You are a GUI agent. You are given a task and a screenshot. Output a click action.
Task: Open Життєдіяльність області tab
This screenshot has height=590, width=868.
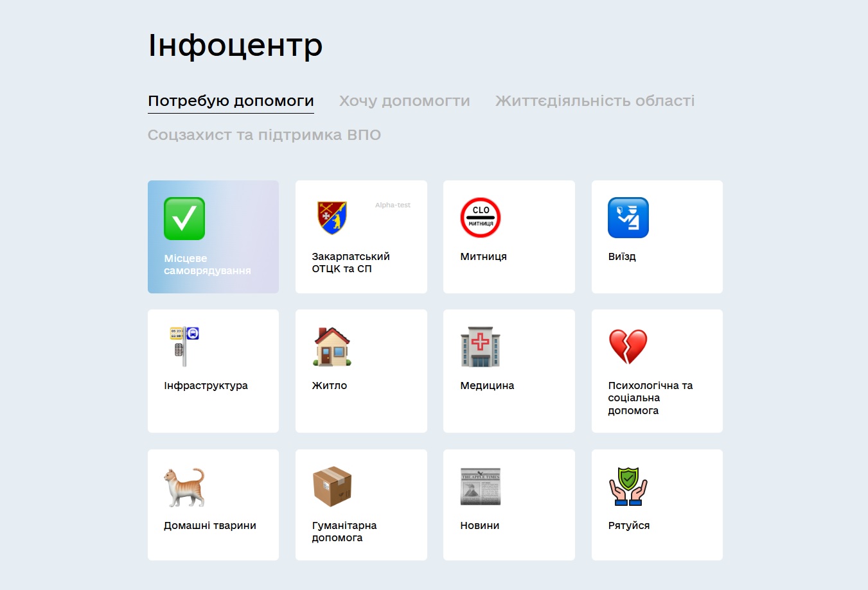(x=595, y=101)
